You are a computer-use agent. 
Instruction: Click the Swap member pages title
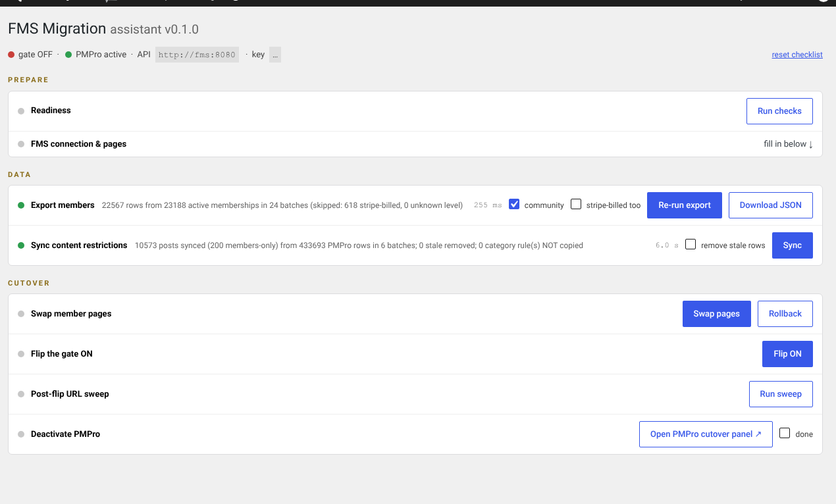71,314
